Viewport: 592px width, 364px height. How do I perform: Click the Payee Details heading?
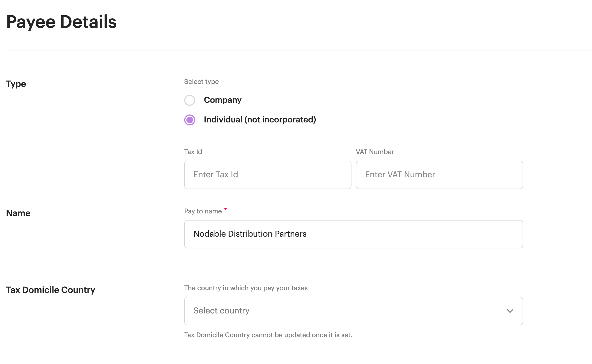tap(61, 22)
